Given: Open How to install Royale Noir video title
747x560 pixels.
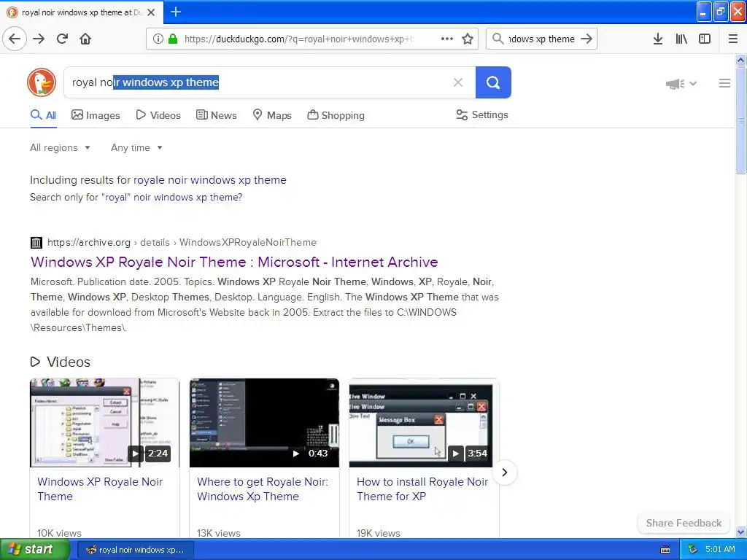Looking at the screenshot, I should 422,489.
